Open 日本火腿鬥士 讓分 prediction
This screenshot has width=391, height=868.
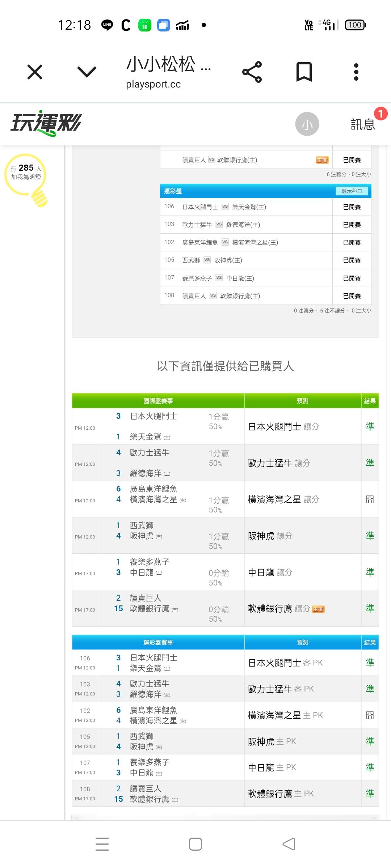pos(283,427)
